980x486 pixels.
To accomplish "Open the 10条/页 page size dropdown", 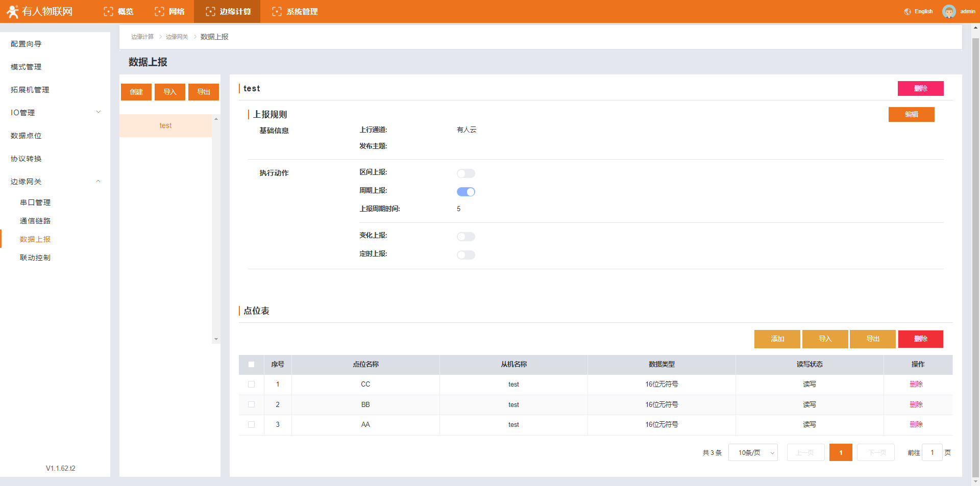I will point(753,453).
